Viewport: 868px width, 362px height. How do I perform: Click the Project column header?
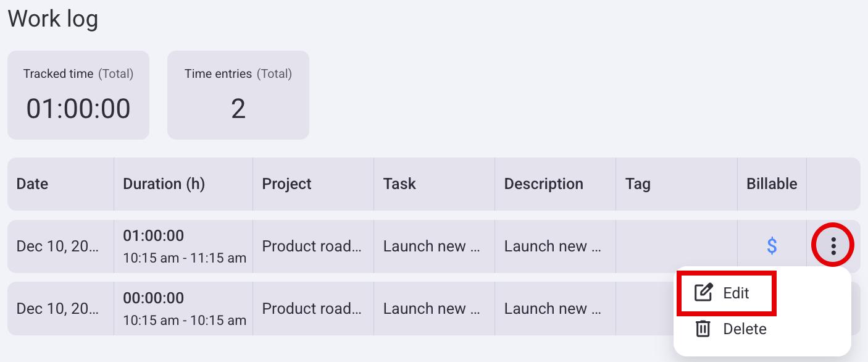click(286, 184)
